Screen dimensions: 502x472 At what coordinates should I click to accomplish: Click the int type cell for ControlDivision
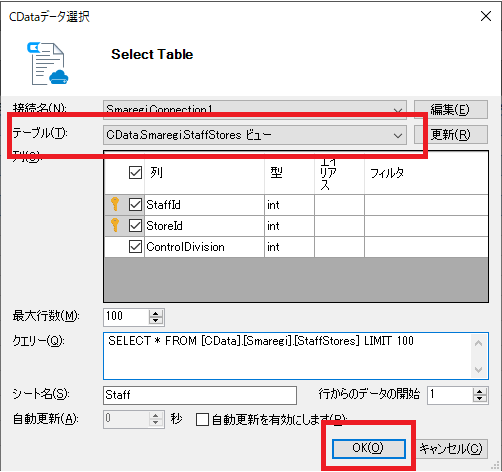[290, 247]
